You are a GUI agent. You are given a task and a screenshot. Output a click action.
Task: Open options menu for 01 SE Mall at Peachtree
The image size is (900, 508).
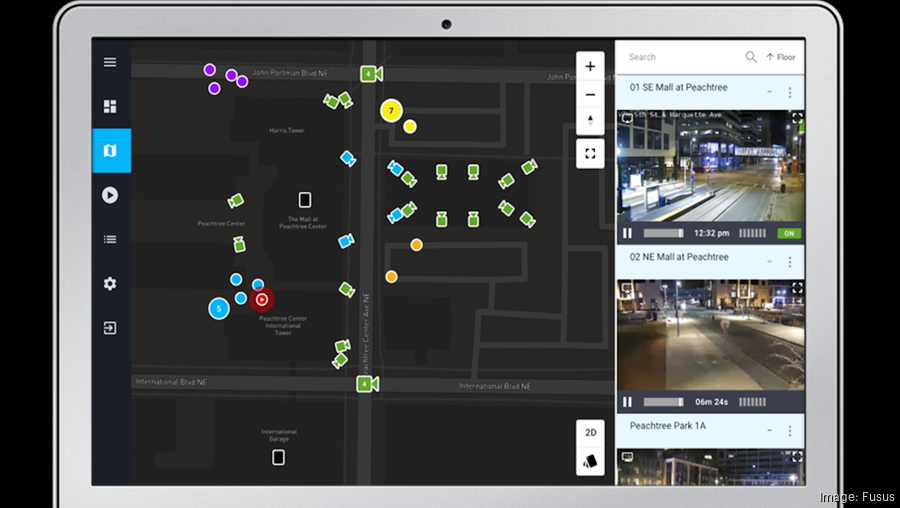790,92
